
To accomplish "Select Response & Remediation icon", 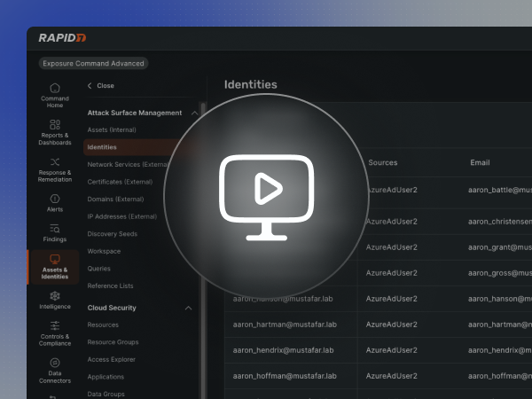I will [x=55, y=162].
